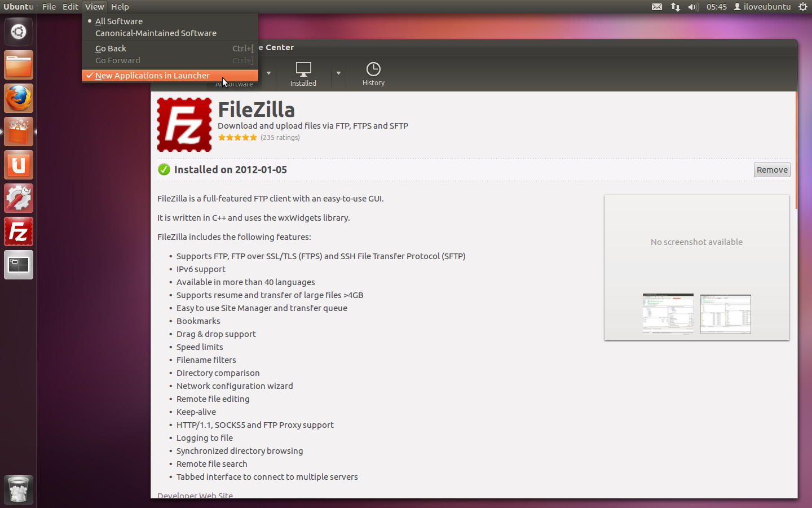Open the File menu
The image size is (812, 508).
tap(49, 7)
